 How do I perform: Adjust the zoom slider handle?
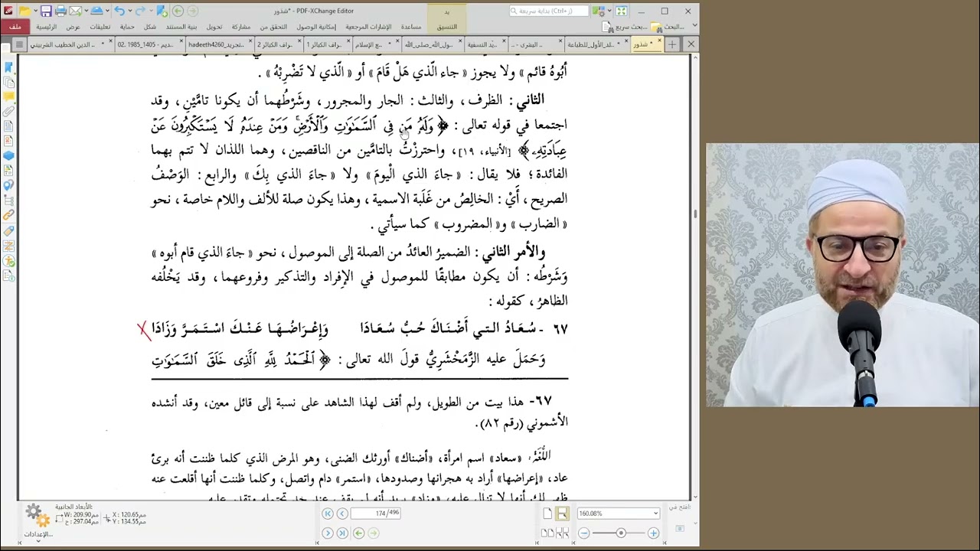click(x=621, y=533)
